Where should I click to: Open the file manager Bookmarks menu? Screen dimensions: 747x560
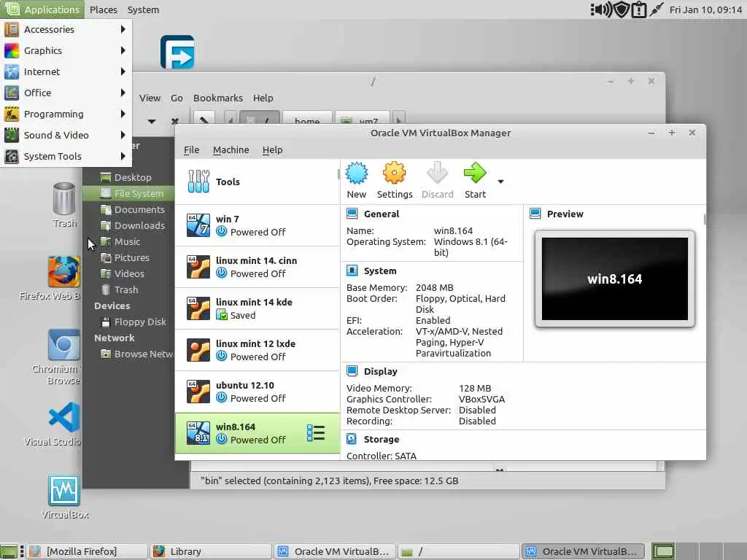coord(217,98)
